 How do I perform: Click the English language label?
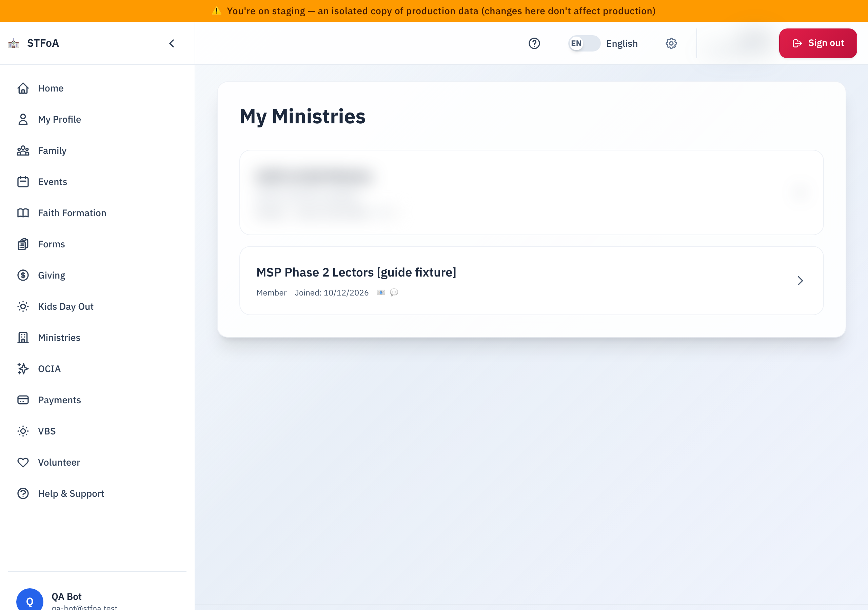[622, 43]
